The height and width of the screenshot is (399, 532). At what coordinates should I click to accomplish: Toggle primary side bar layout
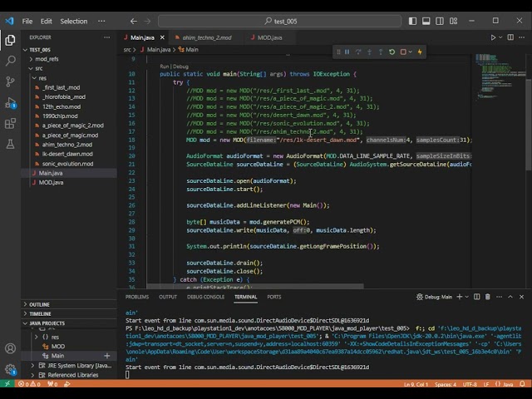tap(412, 21)
